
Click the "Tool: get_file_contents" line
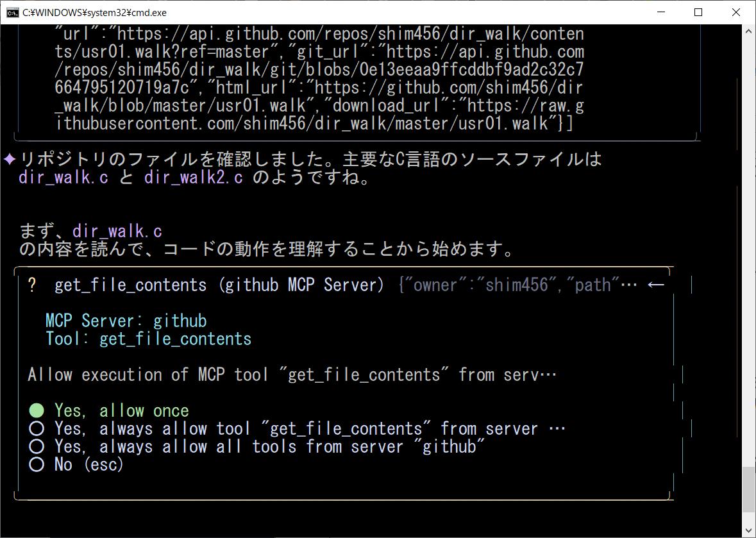[x=149, y=339]
